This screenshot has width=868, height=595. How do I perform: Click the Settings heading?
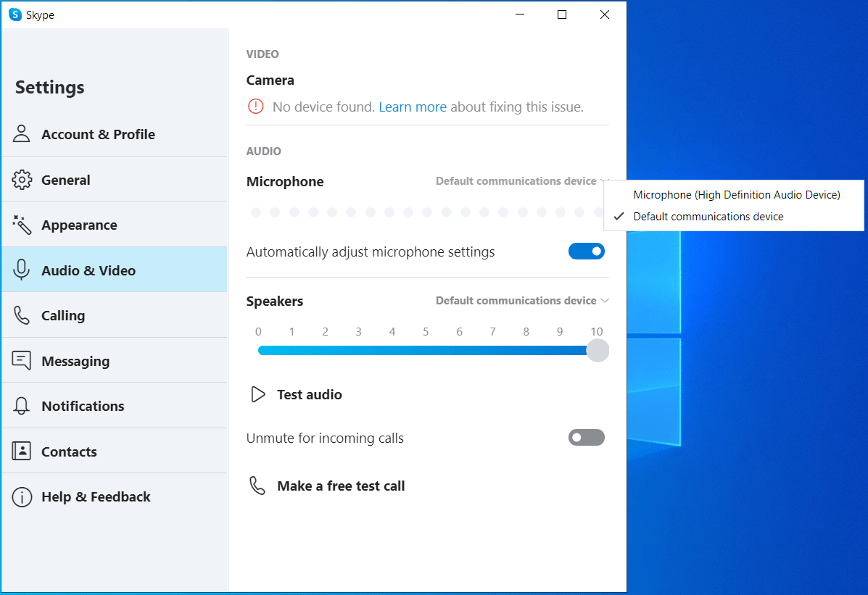coord(50,88)
